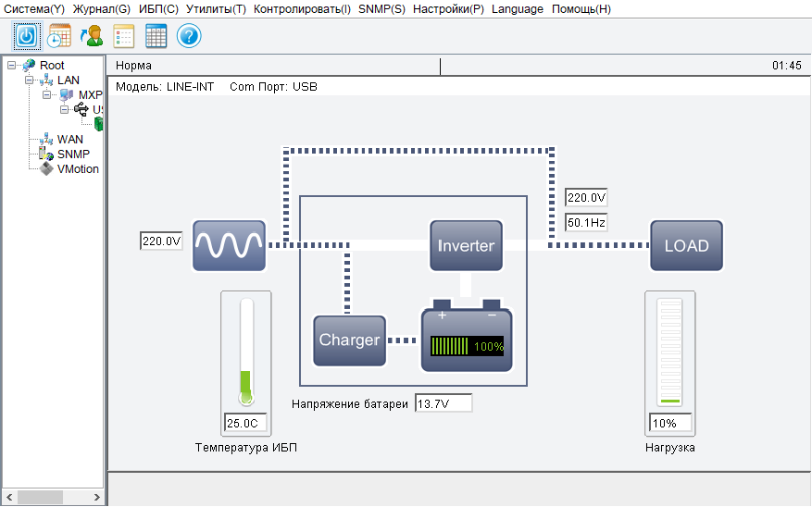The width and height of the screenshot is (812, 507).
Task: Click the power shutdown toolbar icon
Action: pos(27,36)
